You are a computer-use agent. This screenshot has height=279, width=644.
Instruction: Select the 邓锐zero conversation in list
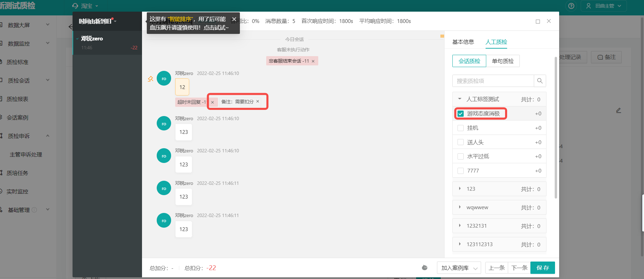click(x=107, y=43)
